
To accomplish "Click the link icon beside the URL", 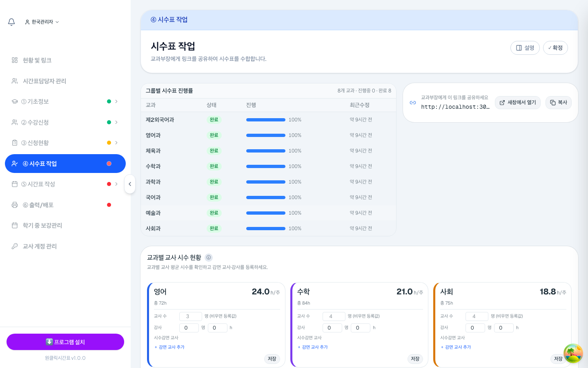I will (413, 103).
